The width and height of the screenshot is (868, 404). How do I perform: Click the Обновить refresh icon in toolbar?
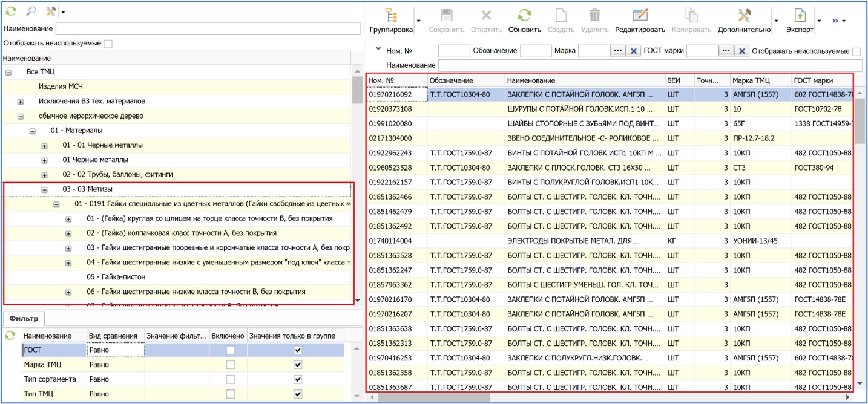524,16
